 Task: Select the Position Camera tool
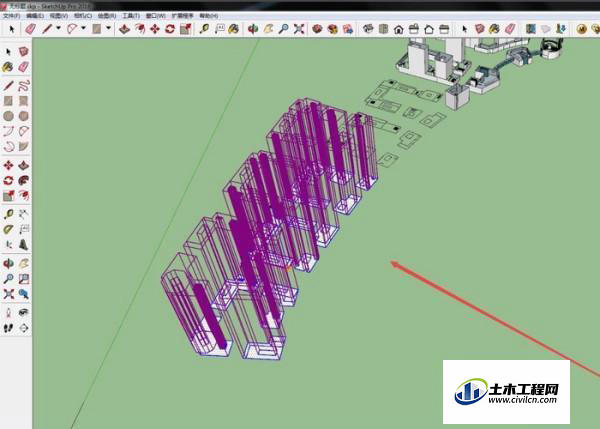point(8,313)
